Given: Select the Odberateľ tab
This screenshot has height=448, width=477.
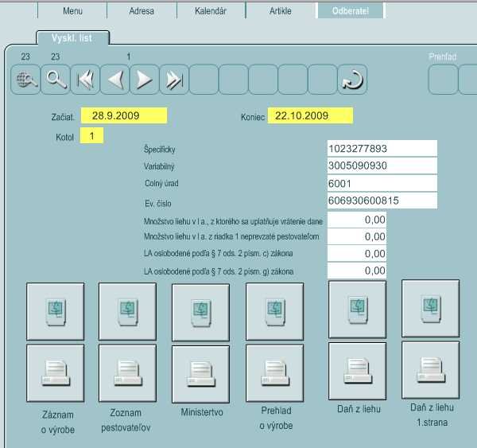Looking at the screenshot, I should click(x=351, y=11).
